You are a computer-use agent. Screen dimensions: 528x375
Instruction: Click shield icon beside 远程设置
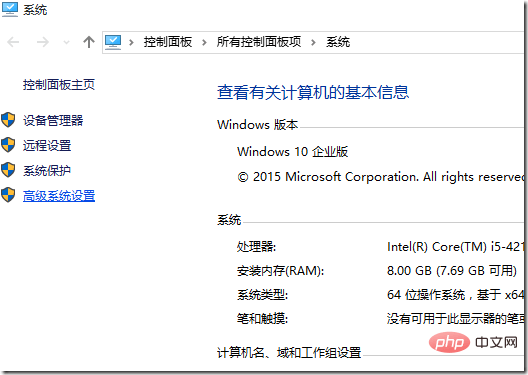(8, 145)
